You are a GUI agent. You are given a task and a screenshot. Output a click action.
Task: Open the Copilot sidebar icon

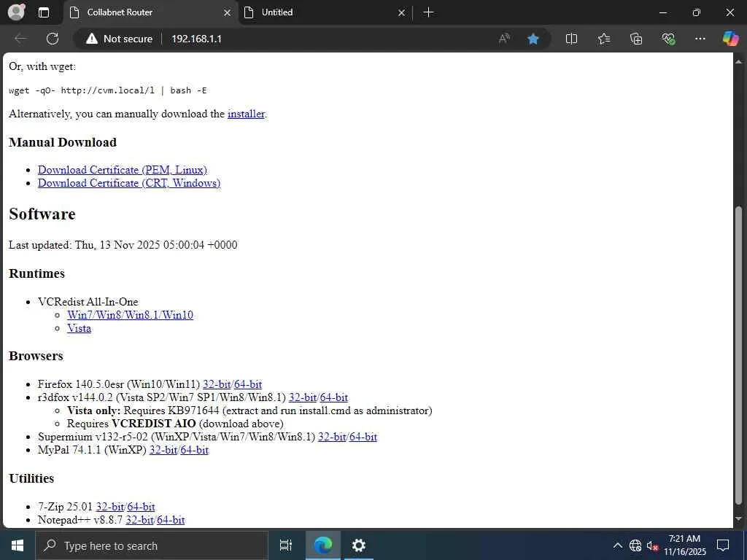point(730,39)
